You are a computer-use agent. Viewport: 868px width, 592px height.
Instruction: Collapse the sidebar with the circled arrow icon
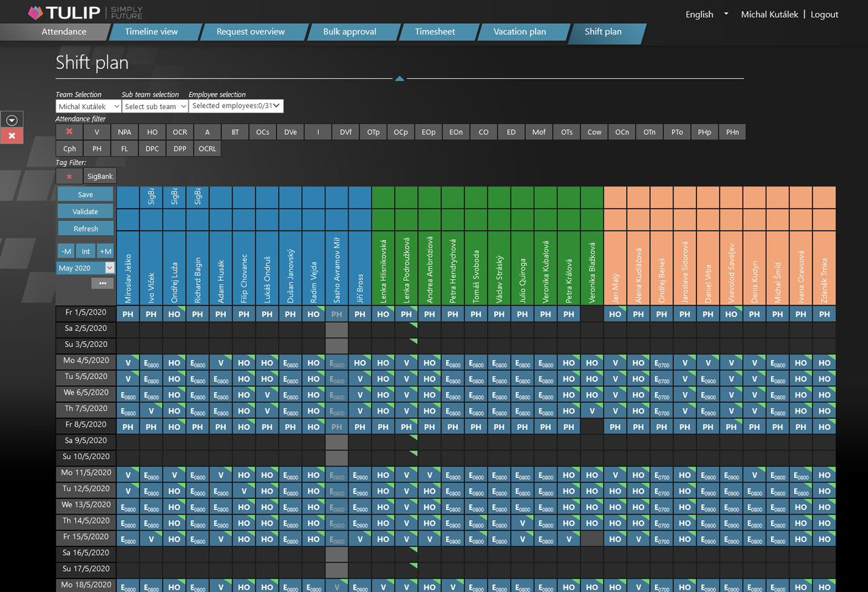[x=12, y=119]
